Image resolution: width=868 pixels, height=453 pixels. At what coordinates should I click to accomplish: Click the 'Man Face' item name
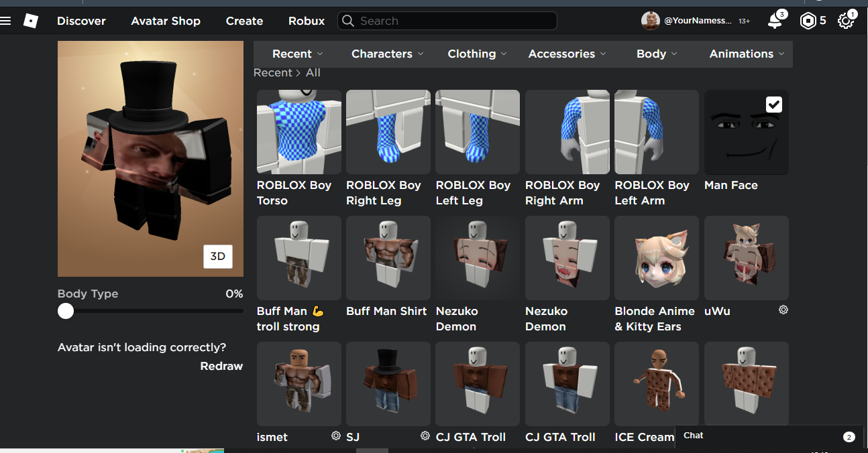pos(731,185)
